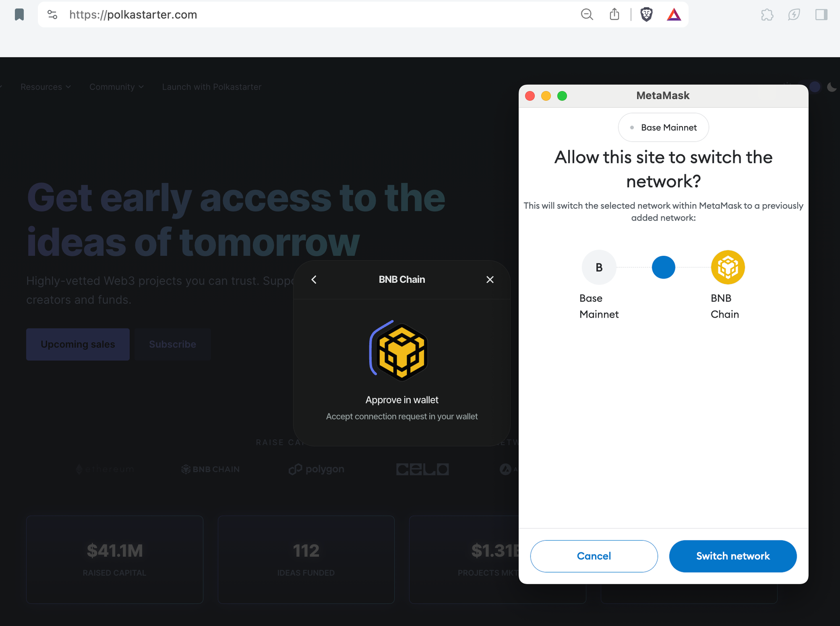
Task: Open the Base Mainnet network selector
Action: tap(663, 127)
